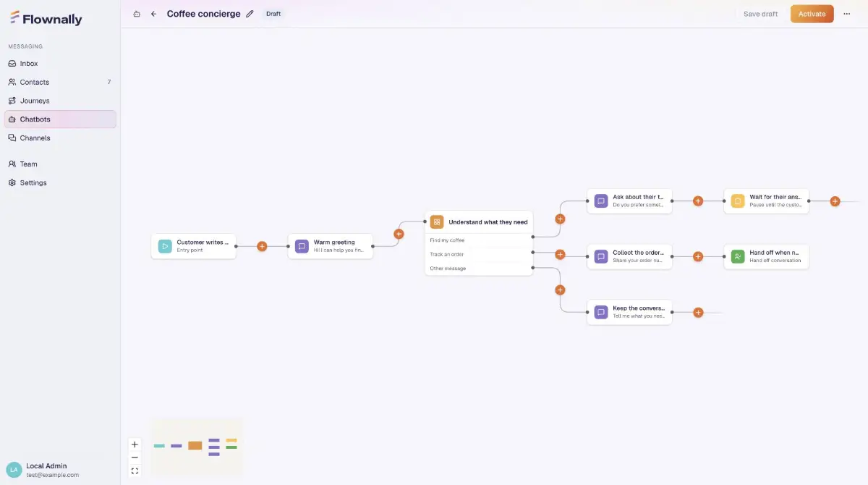Click the Contacts count 7
Image resolution: width=868 pixels, height=485 pixels.
point(109,82)
